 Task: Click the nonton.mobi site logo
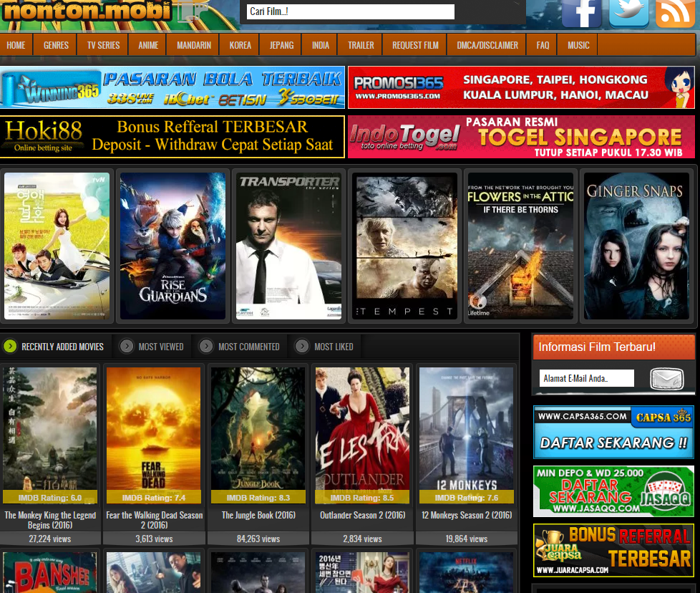[x=87, y=11]
